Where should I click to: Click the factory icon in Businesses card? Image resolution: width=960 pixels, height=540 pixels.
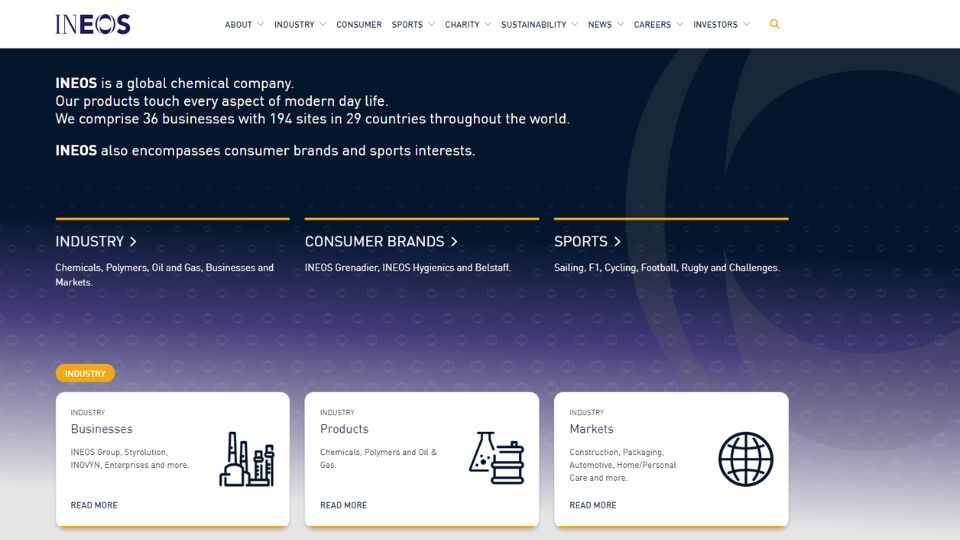(x=246, y=459)
